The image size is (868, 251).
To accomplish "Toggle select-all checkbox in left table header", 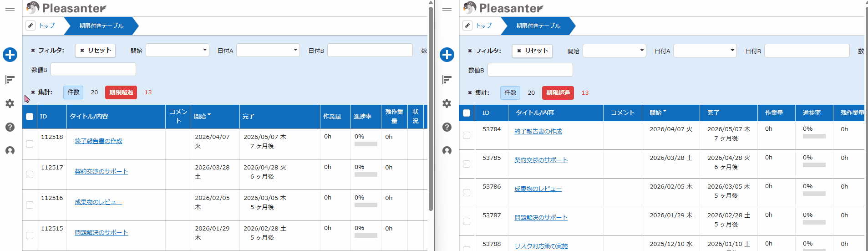I will (30, 117).
